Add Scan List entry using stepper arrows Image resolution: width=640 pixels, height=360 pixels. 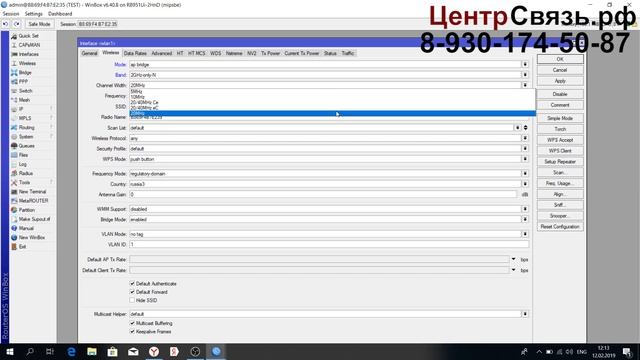525,128
